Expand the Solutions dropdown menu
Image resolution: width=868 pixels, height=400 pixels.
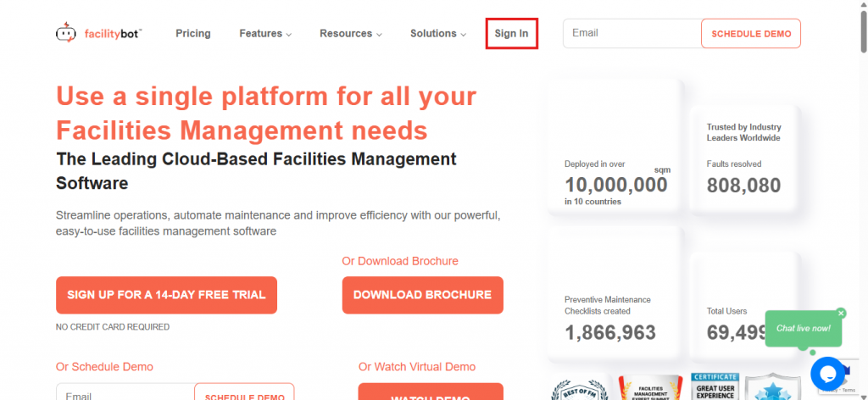[x=438, y=34]
